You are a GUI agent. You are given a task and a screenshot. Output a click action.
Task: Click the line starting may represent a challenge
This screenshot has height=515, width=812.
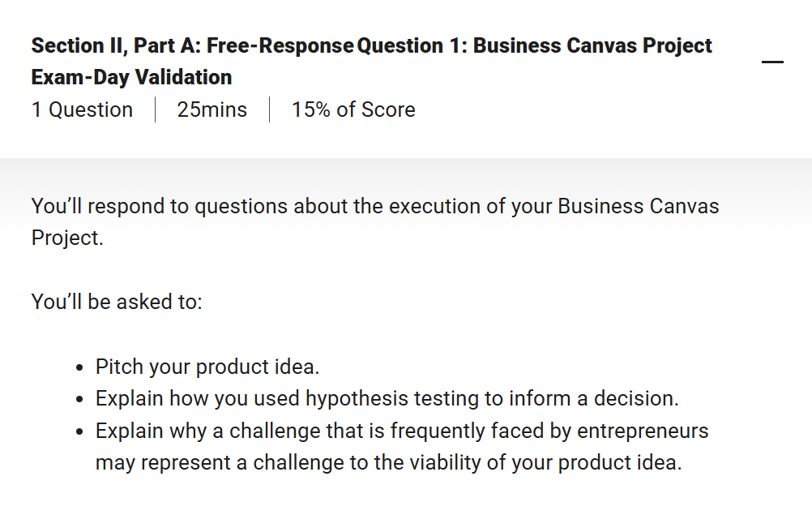pyautogui.click(x=388, y=462)
